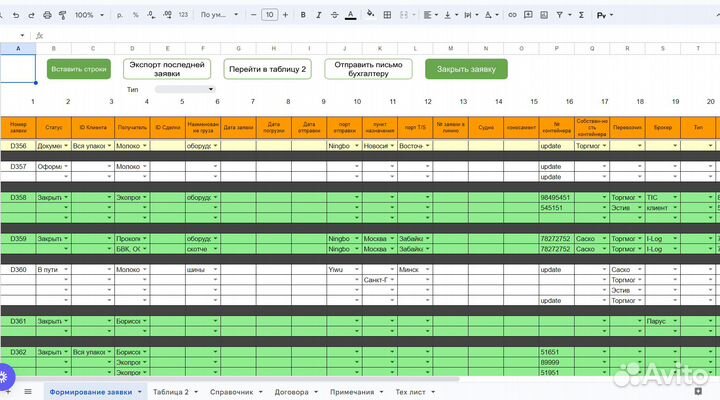Click 'Отправить письмо бухгалтеру' button
Screen dimensions: 720x400
click(x=368, y=69)
